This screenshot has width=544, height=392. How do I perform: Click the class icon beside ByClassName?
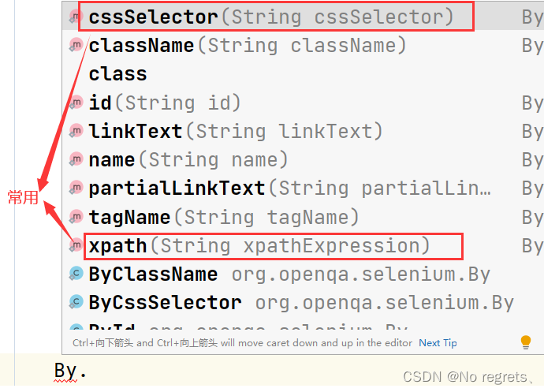click(x=76, y=274)
